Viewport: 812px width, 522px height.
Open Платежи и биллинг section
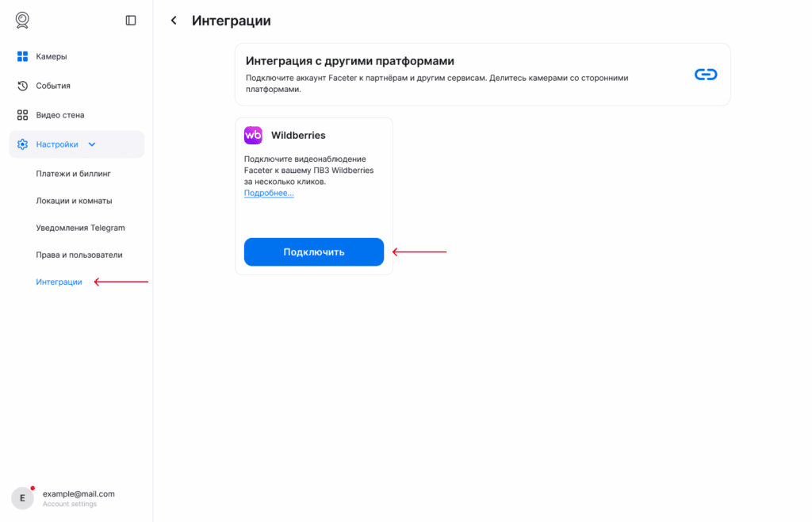click(73, 173)
